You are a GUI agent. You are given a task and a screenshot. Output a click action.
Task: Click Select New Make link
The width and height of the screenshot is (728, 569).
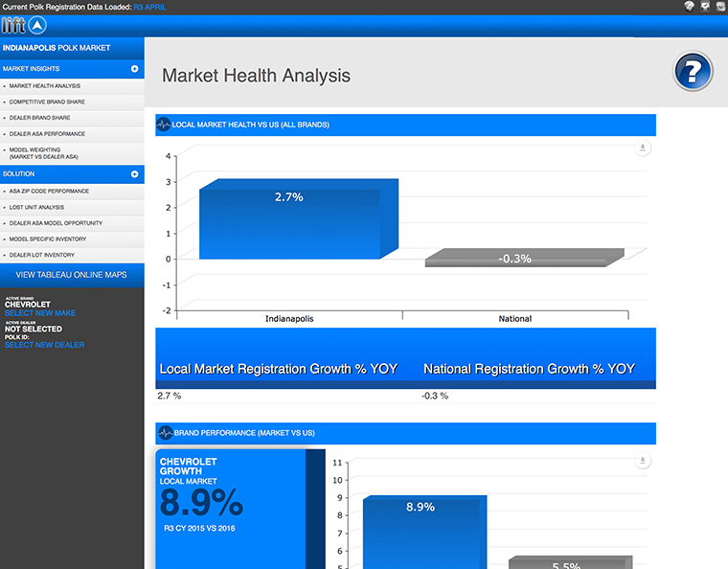point(40,313)
